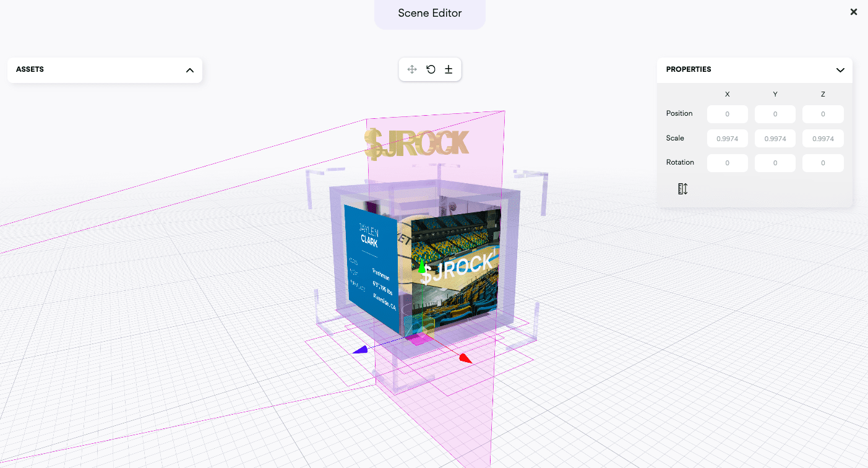Select the Move tool in the top toolbar
Viewport: 868px width, 468px height.
[x=411, y=69]
